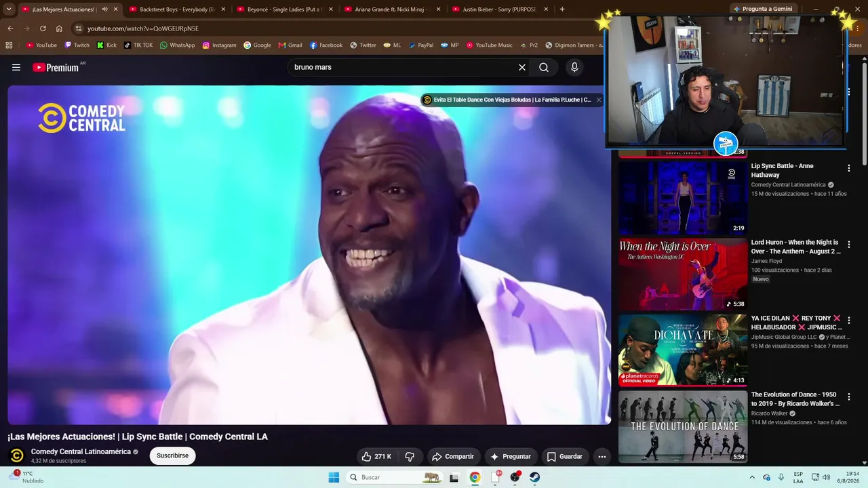The image size is (868, 488).
Task: Open Steam from the taskbar
Action: [x=535, y=477]
